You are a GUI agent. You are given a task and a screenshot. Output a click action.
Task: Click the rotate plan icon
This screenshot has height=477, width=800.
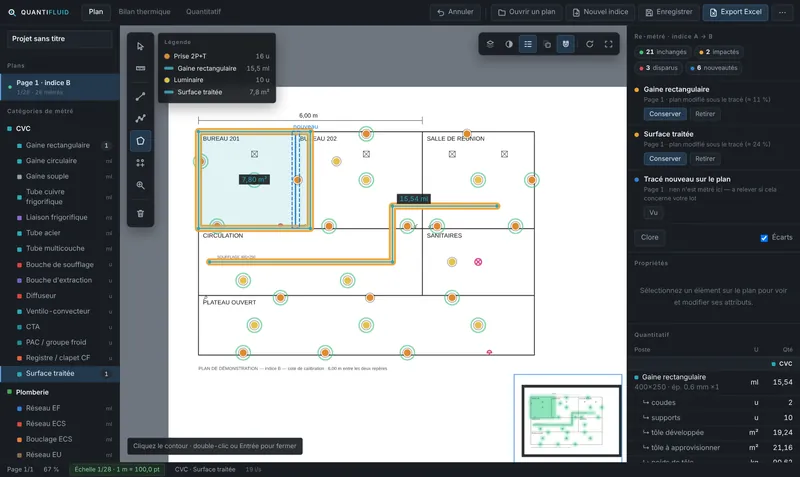coord(589,44)
